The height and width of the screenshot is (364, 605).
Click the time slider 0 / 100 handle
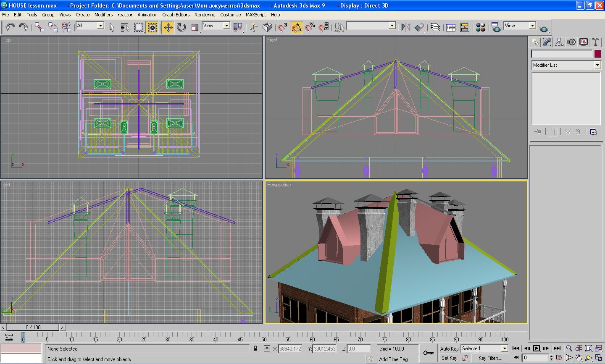pos(33,327)
